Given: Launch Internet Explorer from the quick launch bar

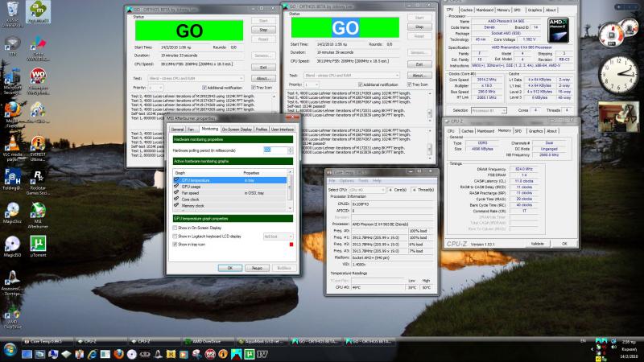Looking at the screenshot, I should [93, 354].
